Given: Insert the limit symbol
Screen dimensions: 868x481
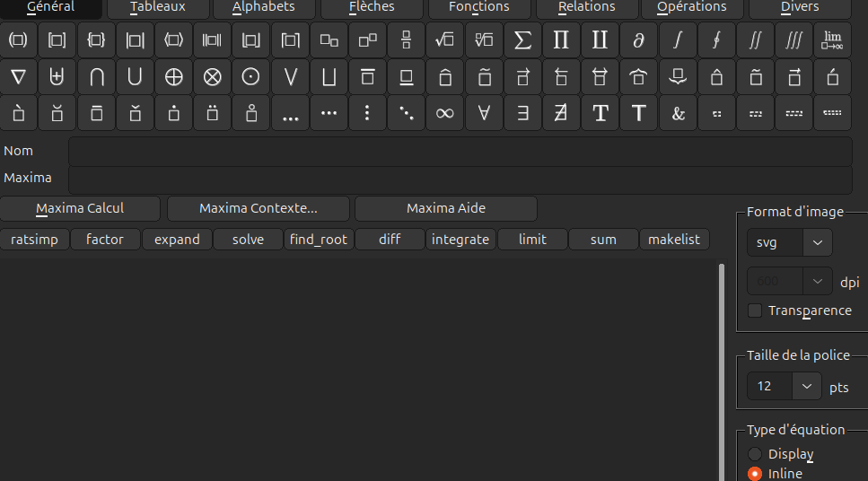Looking at the screenshot, I should [832, 40].
